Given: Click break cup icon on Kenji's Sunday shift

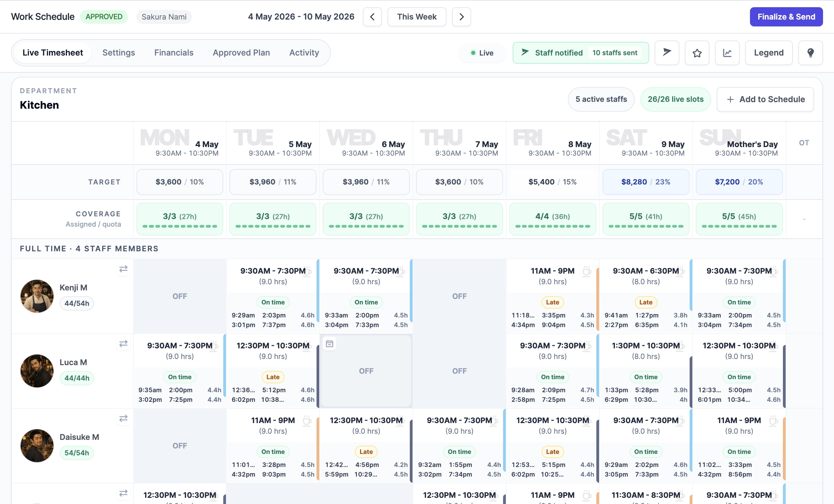Looking at the screenshot, I should click(x=774, y=271).
